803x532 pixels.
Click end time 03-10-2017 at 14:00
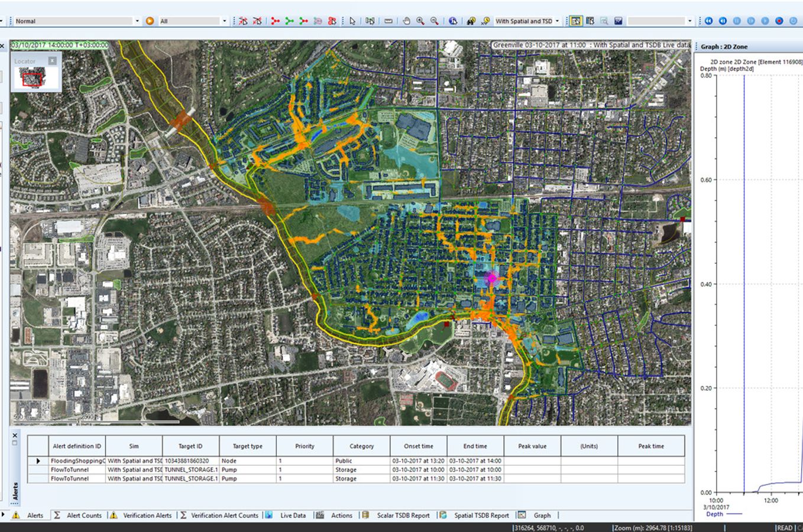coord(475,460)
